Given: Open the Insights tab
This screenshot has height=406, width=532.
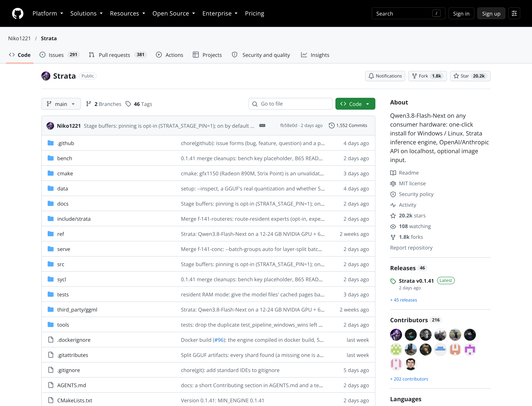Looking at the screenshot, I should click(x=315, y=55).
